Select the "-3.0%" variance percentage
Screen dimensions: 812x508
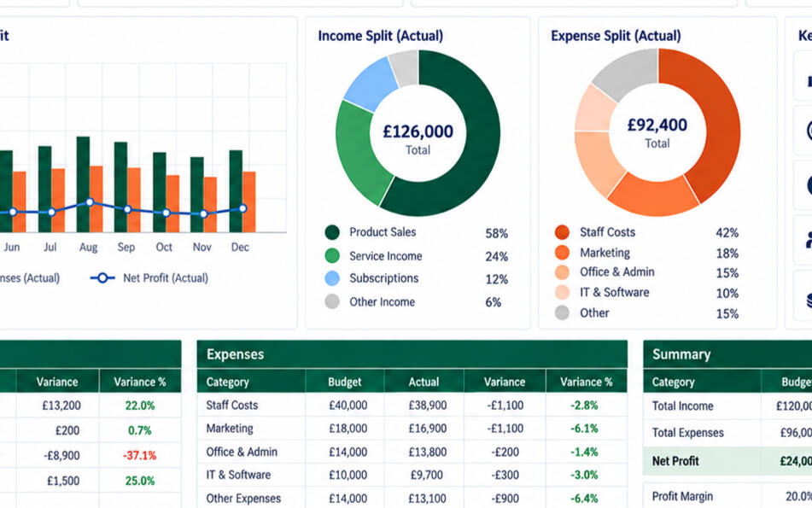[584, 475]
